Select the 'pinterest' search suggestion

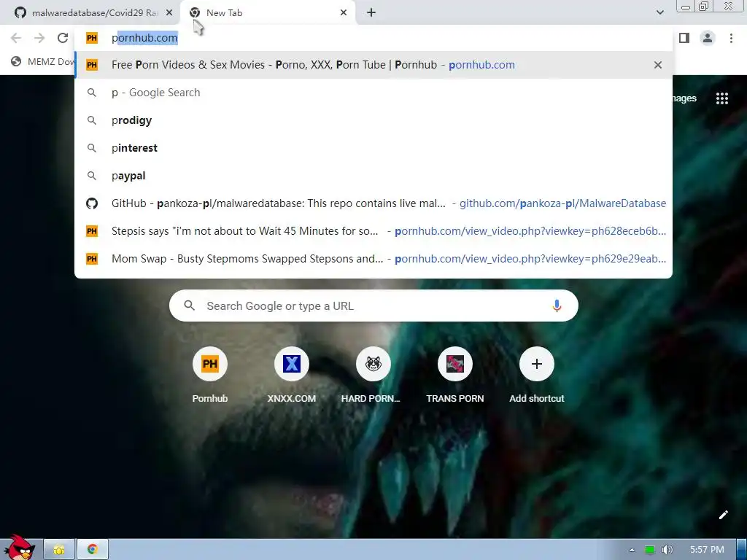(373, 147)
